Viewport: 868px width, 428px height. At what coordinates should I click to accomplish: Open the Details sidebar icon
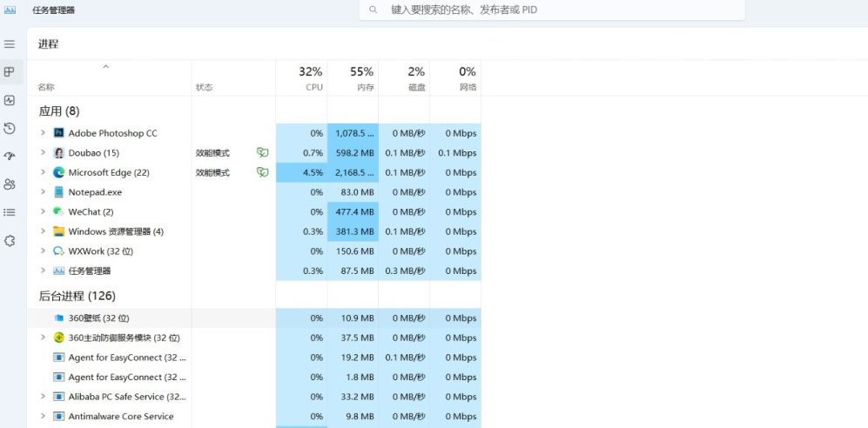[x=10, y=212]
